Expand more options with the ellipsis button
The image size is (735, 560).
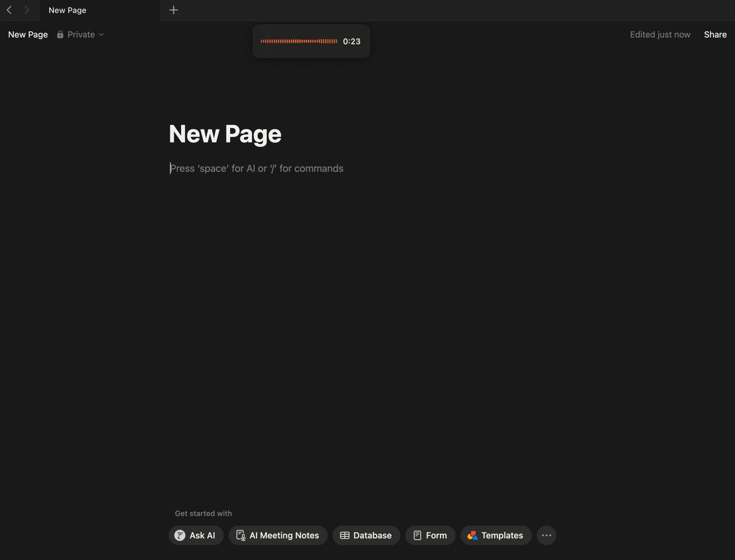tap(546, 535)
